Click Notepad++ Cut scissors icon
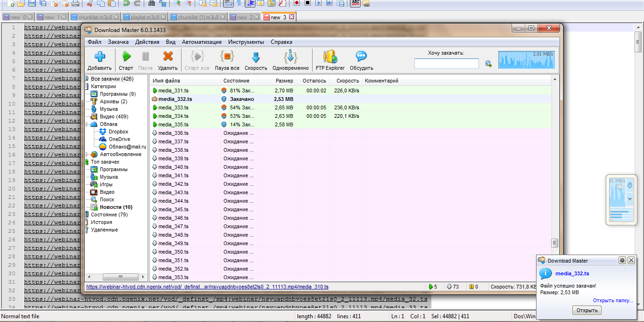Screen dimensions: 644x322 click(89, 3)
